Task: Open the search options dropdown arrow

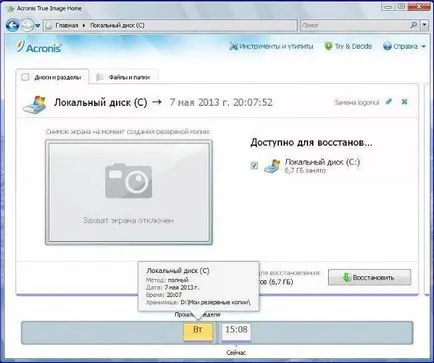Action: coord(424,25)
